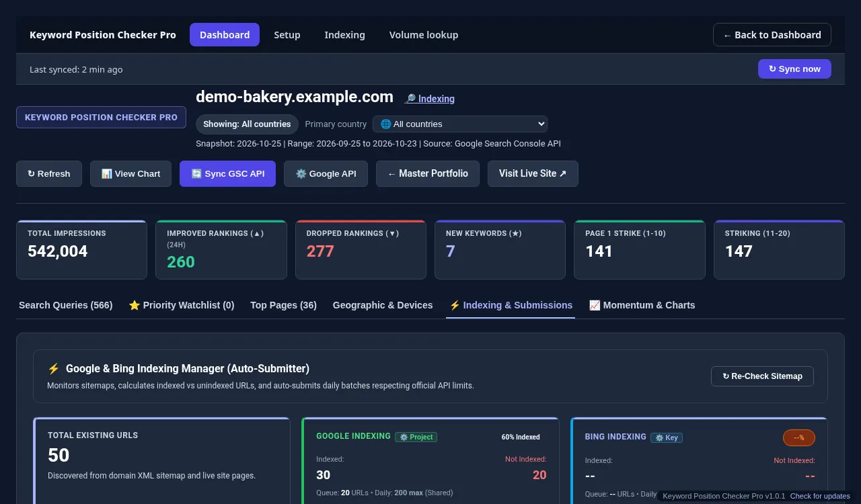Click the Google Indexing Project badge
Viewport: 861px width, 504px height.
pos(416,437)
